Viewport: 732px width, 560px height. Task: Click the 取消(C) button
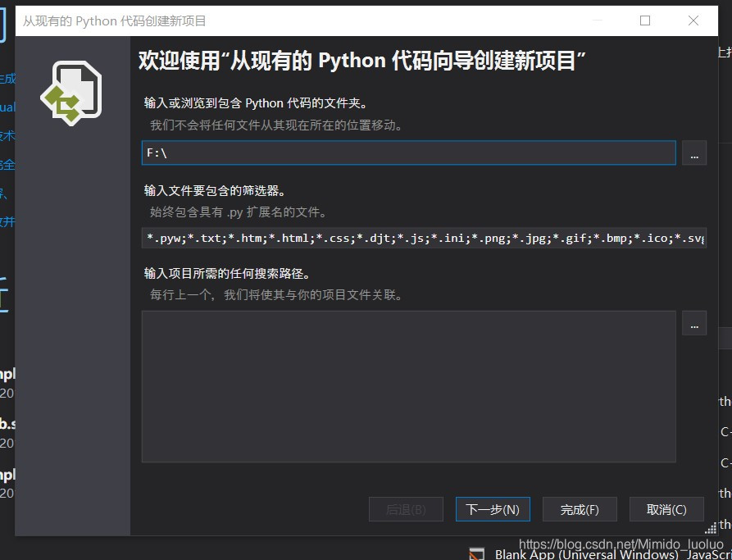tap(666, 509)
